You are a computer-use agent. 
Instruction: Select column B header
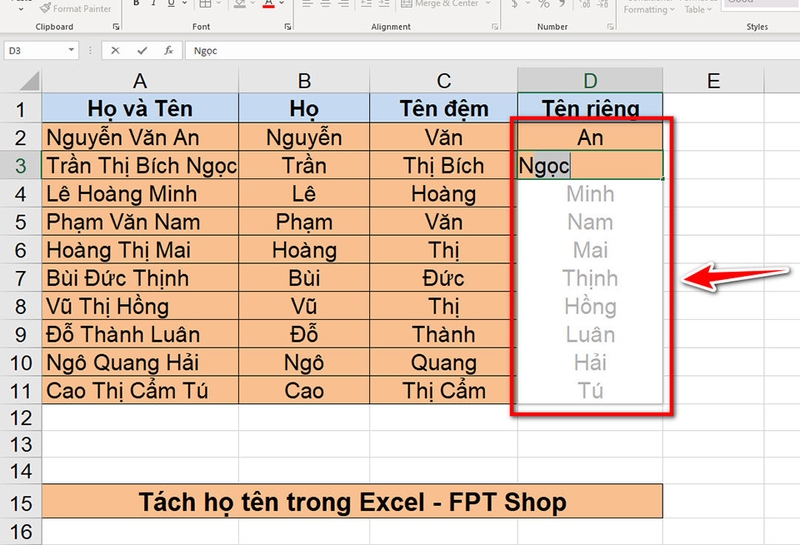(304, 81)
